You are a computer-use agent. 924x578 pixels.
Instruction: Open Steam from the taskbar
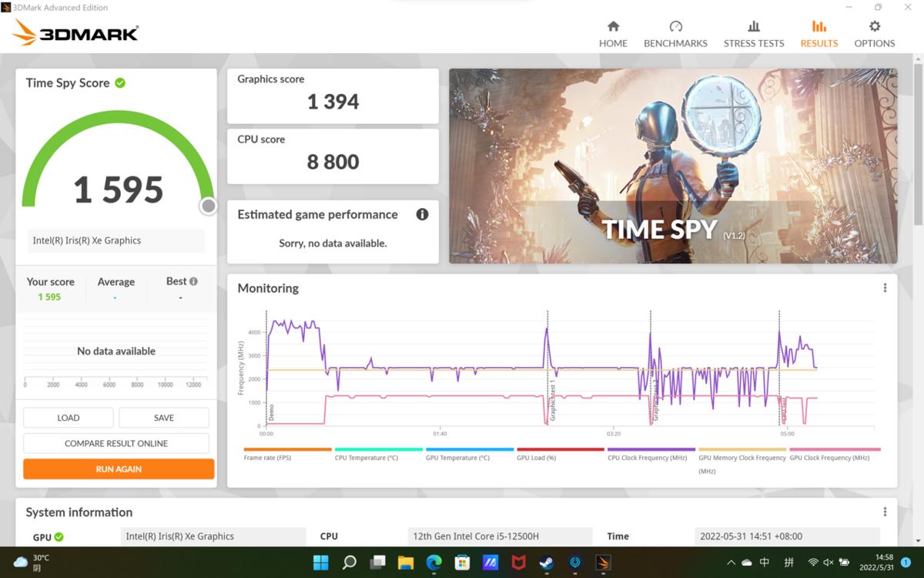[x=546, y=563]
